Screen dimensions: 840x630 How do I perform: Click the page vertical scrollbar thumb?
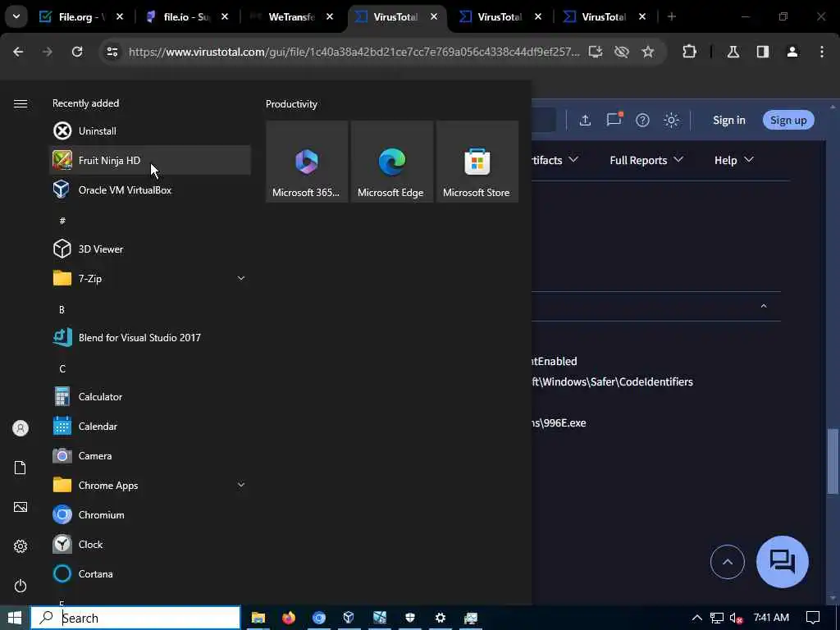(x=833, y=461)
